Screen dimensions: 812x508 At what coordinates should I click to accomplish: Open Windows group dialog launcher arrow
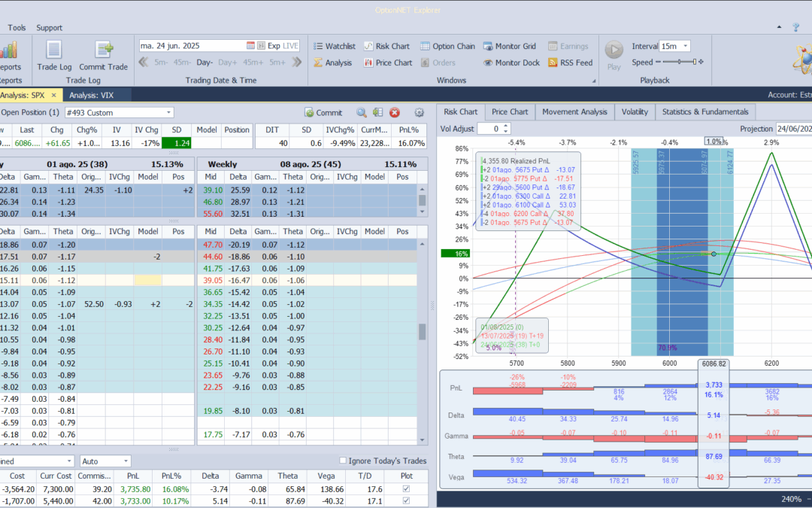coord(594,81)
